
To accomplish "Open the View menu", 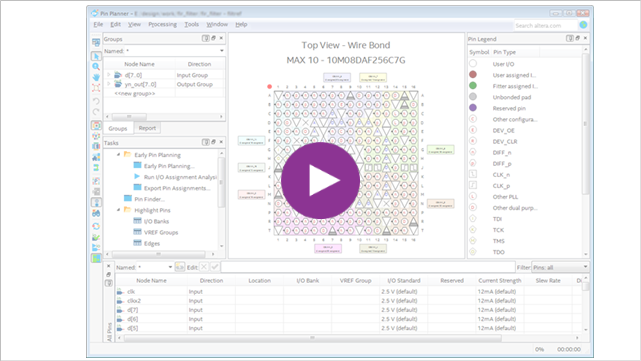I will coord(134,25).
